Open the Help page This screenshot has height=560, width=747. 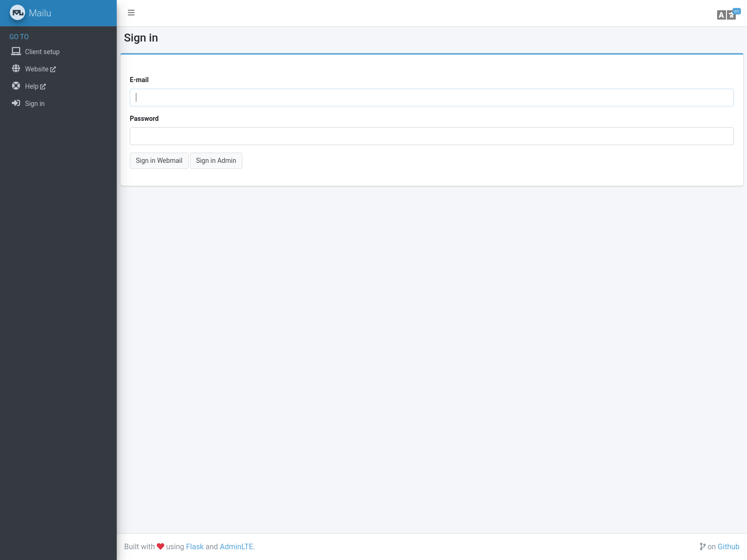(33, 86)
